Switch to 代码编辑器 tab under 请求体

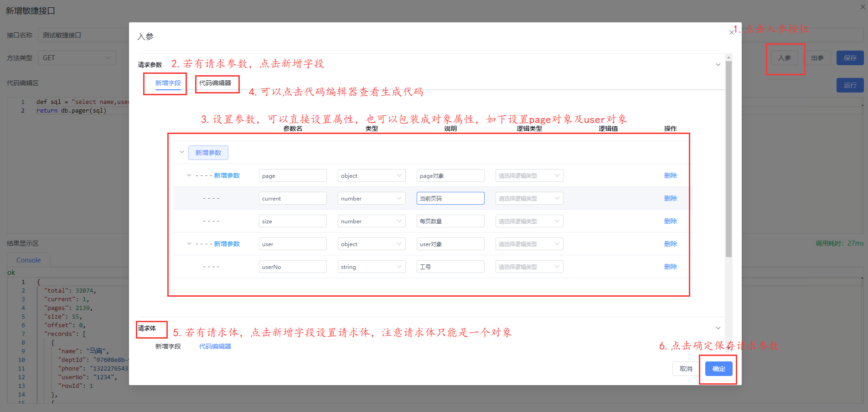click(x=215, y=346)
